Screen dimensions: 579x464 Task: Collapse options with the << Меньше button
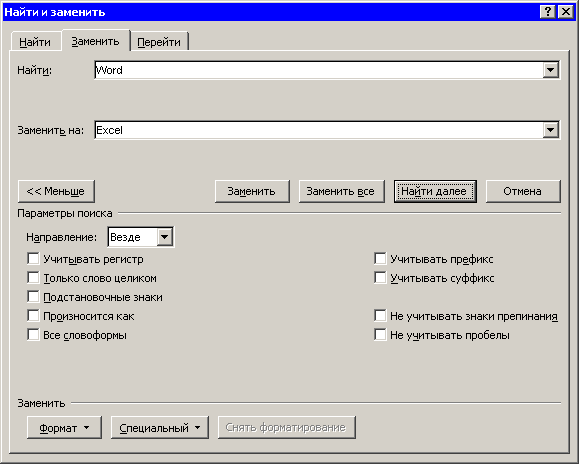(56, 191)
